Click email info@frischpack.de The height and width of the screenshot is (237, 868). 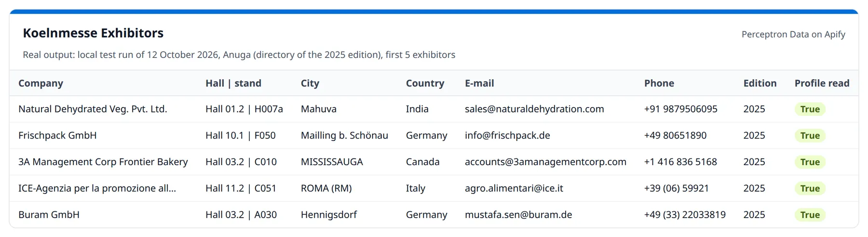point(507,136)
